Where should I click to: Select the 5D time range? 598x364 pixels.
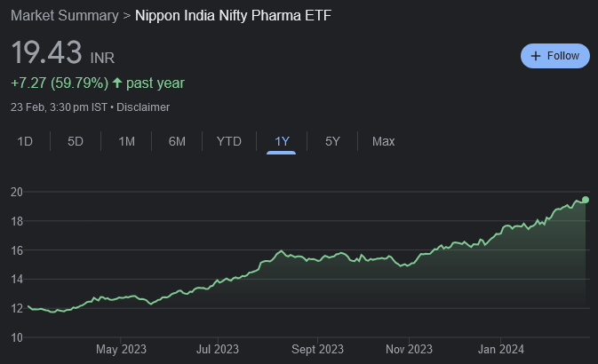pos(76,141)
